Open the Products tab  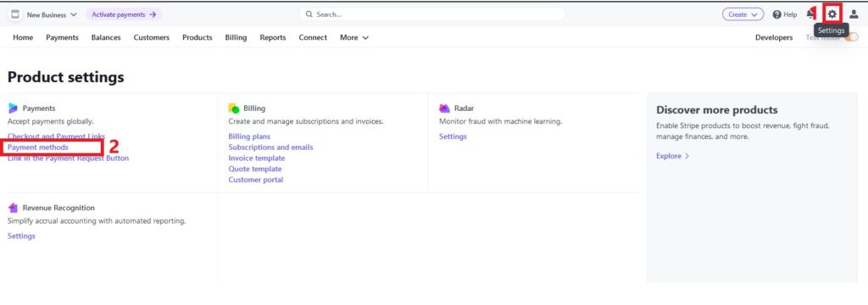tap(197, 37)
